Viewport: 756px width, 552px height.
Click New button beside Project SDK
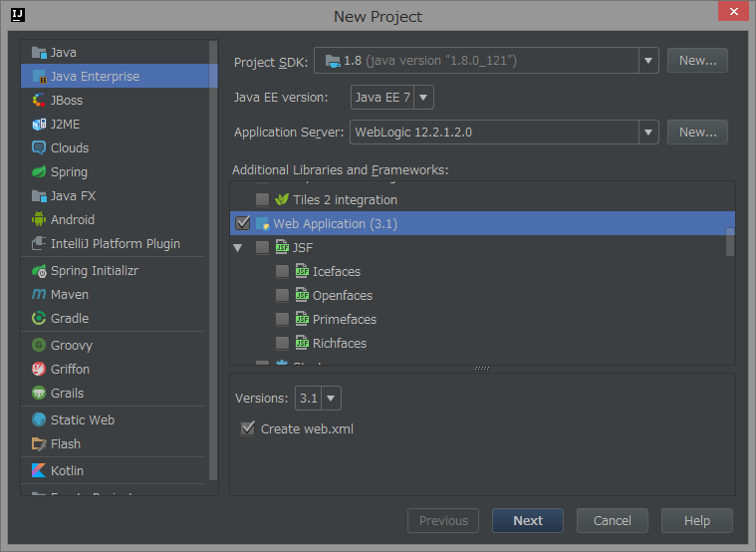(697, 61)
